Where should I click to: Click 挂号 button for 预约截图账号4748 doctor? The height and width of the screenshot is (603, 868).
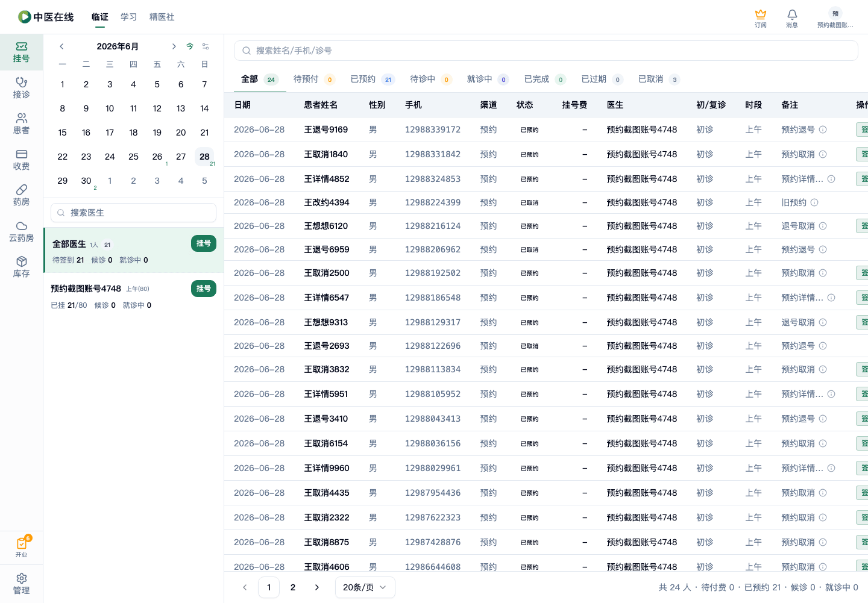click(x=204, y=289)
